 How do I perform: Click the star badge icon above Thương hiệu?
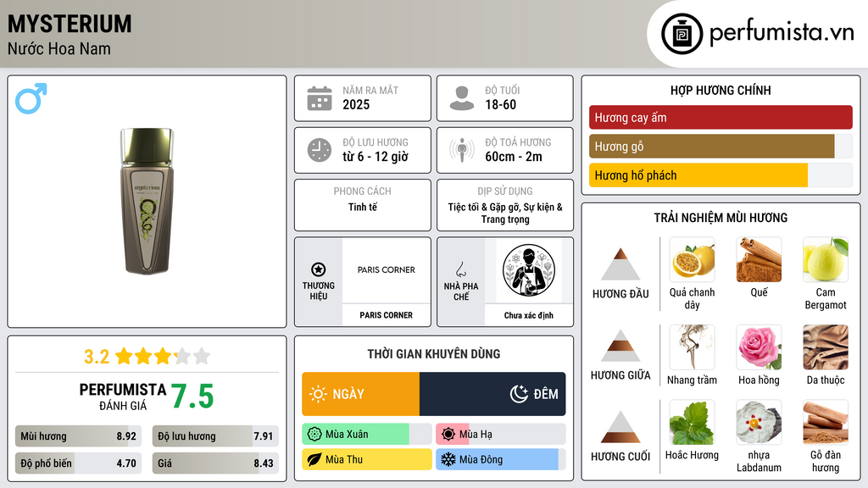click(x=319, y=269)
